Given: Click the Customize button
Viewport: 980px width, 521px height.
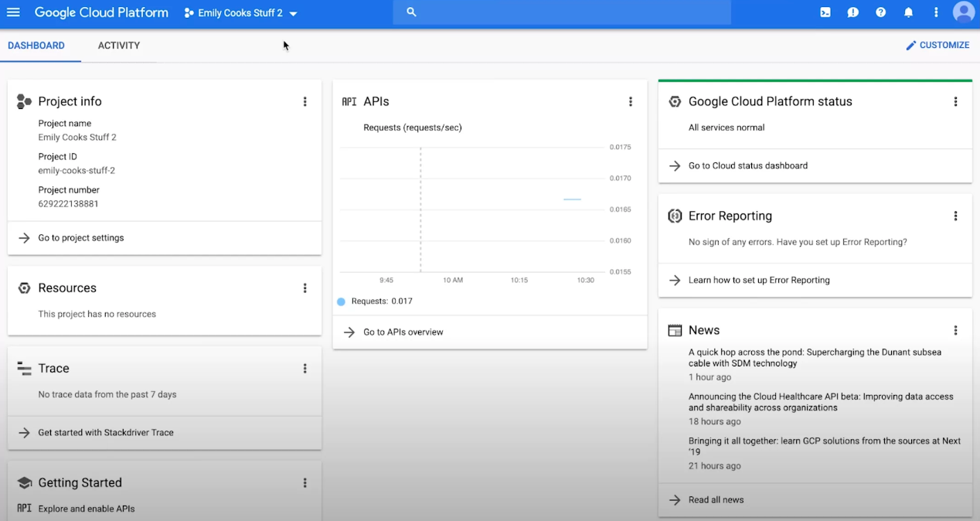Looking at the screenshot, I should click(x=937, y=46).
